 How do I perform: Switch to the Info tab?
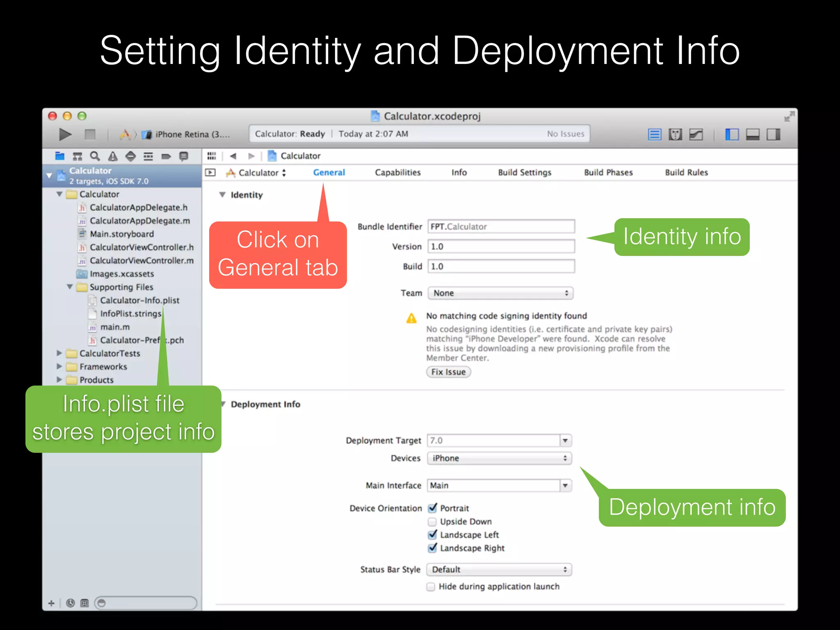click(459, 173)
